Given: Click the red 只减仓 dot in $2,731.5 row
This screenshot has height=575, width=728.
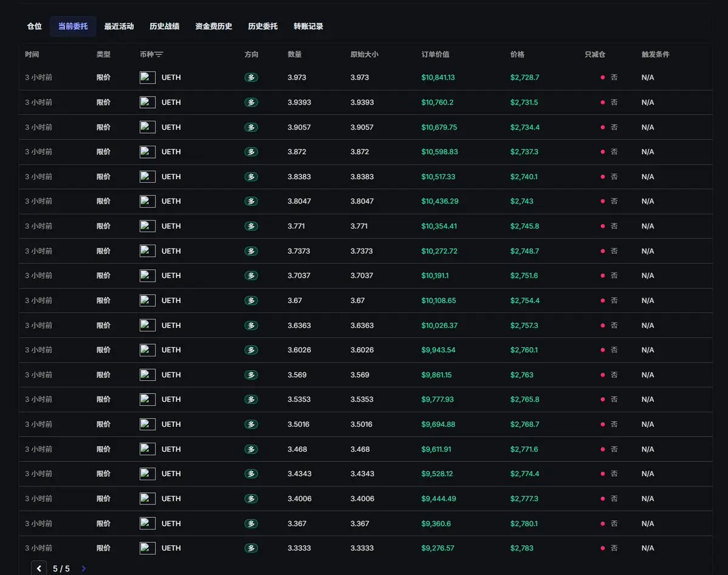Looking at the screenshot, I should coord(602,103).
